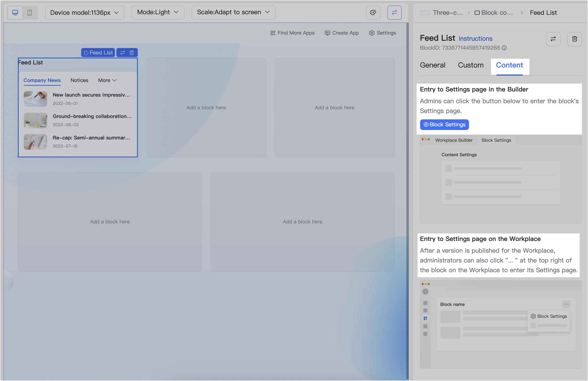
Task: Click Find More Apps
Action: tap(292, 33)
